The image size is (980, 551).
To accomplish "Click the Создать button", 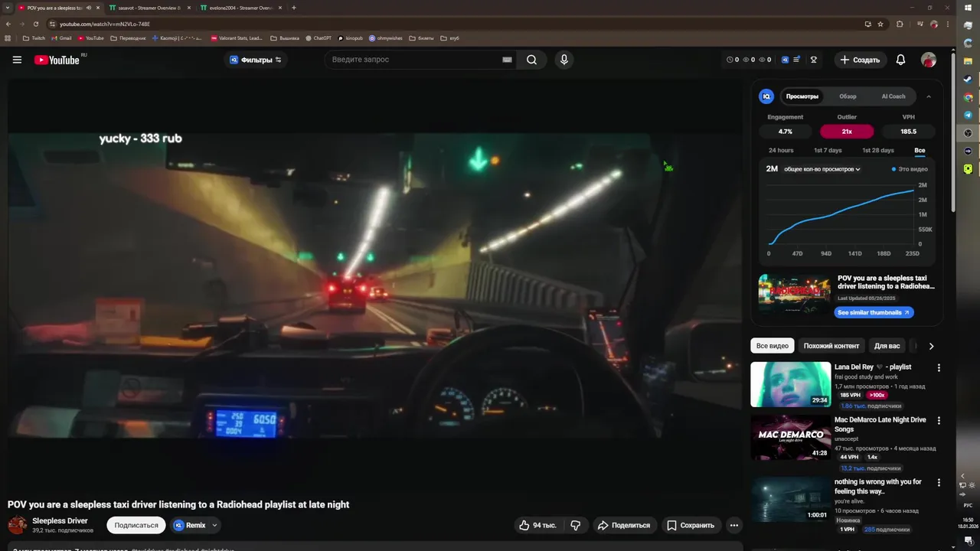I will click(860, 60).
